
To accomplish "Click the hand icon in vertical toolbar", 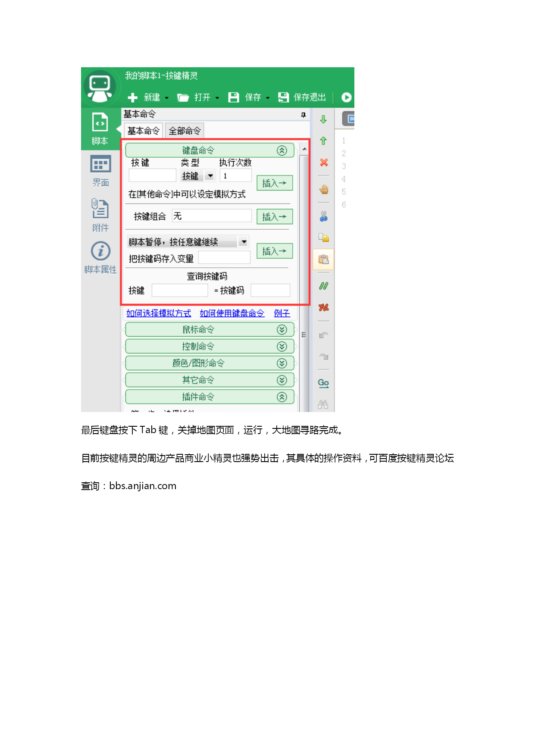I will 324,189.
